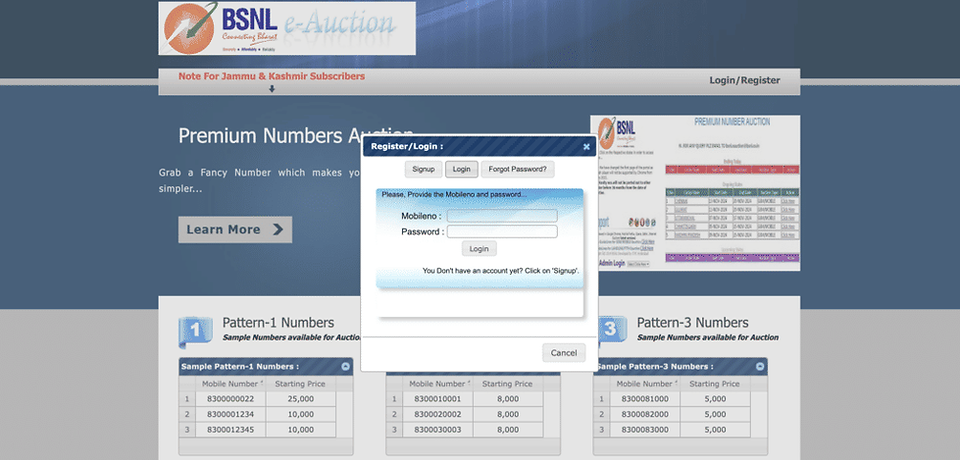Select number 8300030003

[x=438, y=429]
